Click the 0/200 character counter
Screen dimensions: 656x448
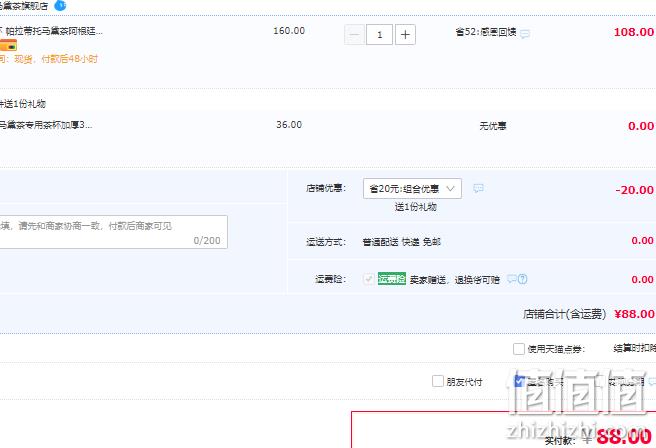pos(207,241)
